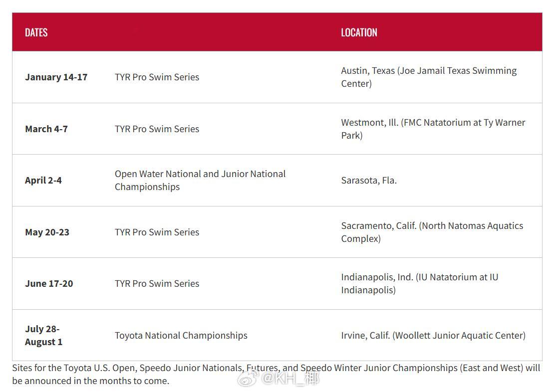This screenshot has width=558, height=392.
Task: Select the July 28-August 1 date cell
Action: pyautogui.click(x=43, y=336)
